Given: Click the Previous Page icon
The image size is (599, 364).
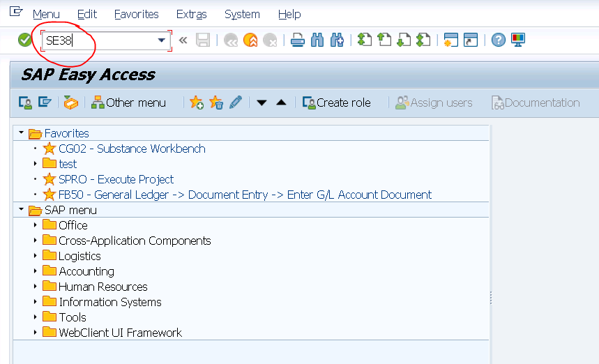Looking at the screenshot, I should [x=384, y=40].
